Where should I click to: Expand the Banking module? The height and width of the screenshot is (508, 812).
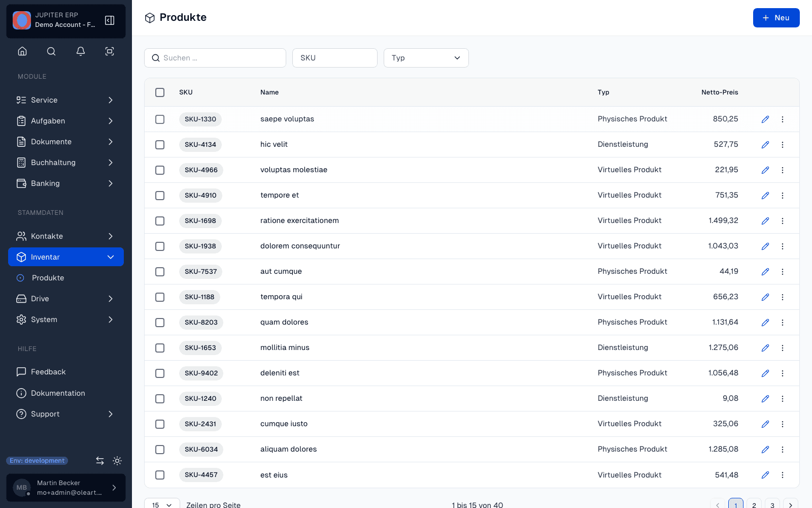(x=66, y=183)
